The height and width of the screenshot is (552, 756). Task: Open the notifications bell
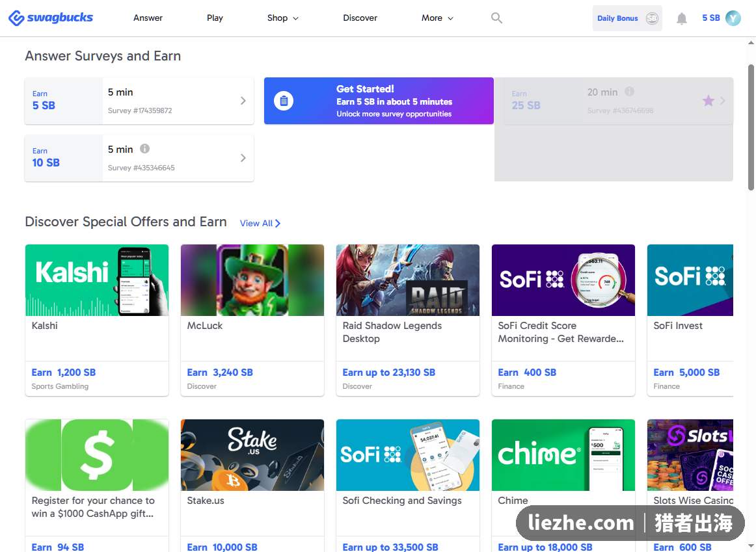pyautogui.click(x=681, y=18)
